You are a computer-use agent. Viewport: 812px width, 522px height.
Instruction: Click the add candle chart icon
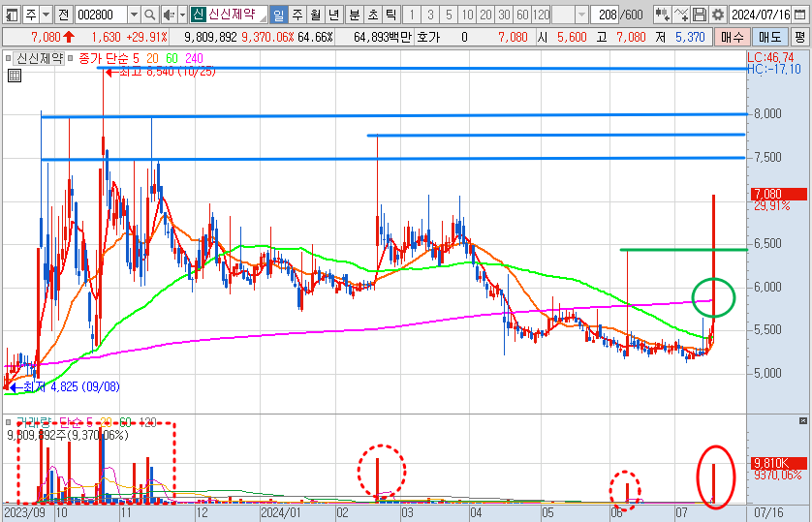(663, 15)
